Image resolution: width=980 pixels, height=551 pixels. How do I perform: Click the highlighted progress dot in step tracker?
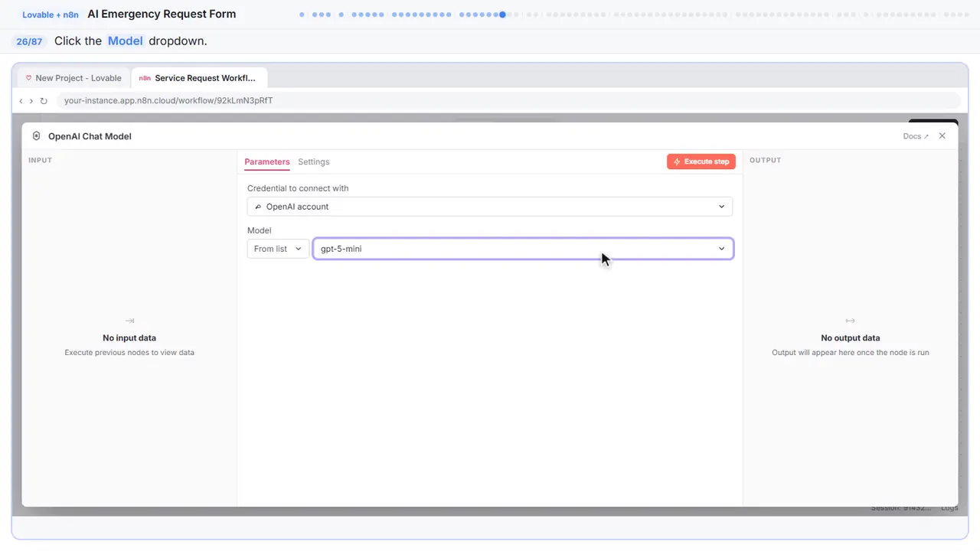pos(502,14)
